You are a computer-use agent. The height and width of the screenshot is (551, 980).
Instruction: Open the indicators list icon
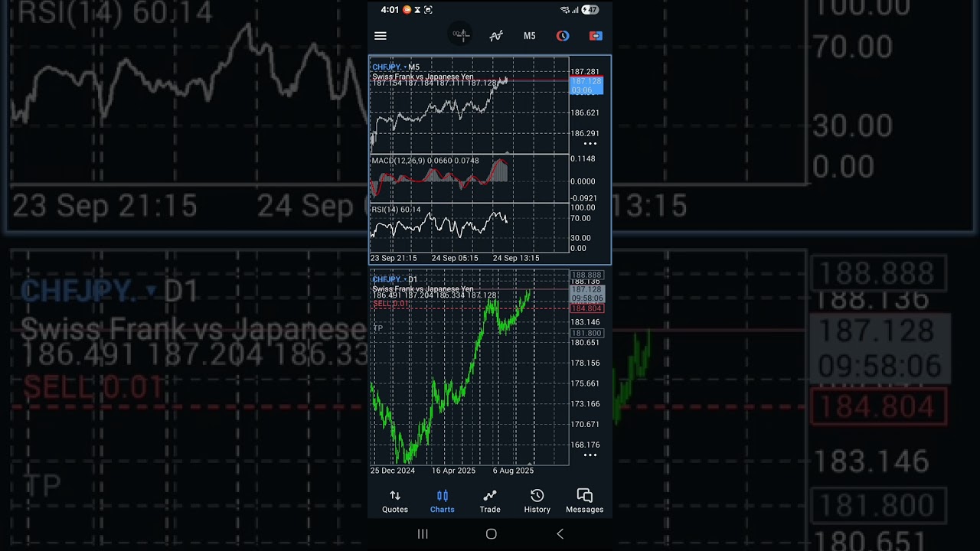(x=496, y=36)
